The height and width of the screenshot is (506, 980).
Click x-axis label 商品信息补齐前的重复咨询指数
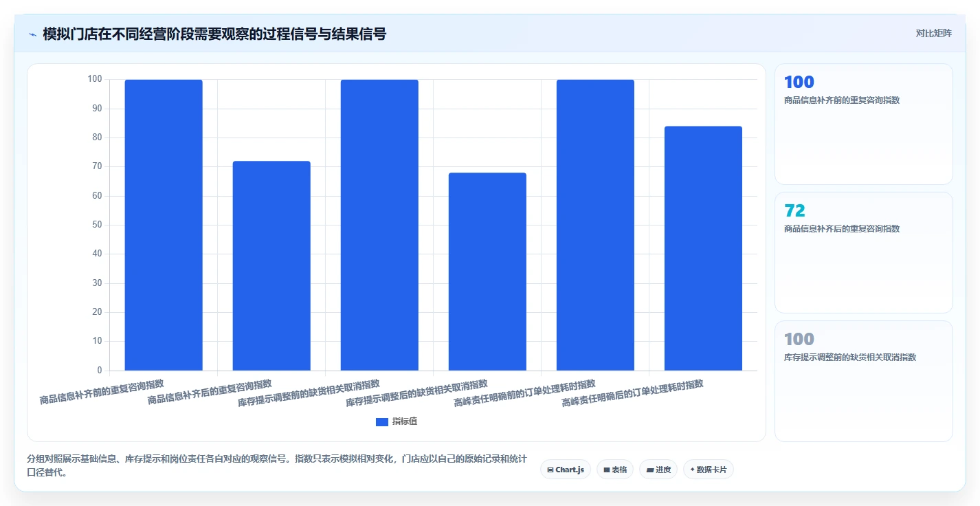tap(102, 391)
